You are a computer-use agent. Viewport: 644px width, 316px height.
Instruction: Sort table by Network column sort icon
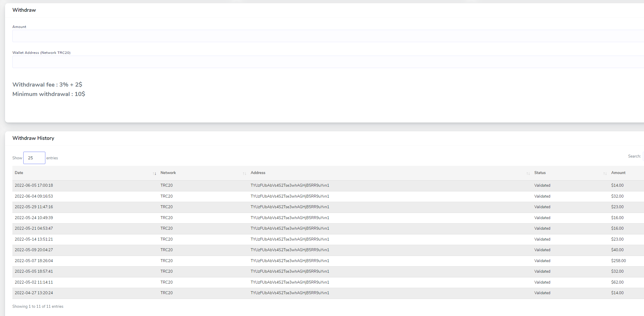tap(245, 173)
